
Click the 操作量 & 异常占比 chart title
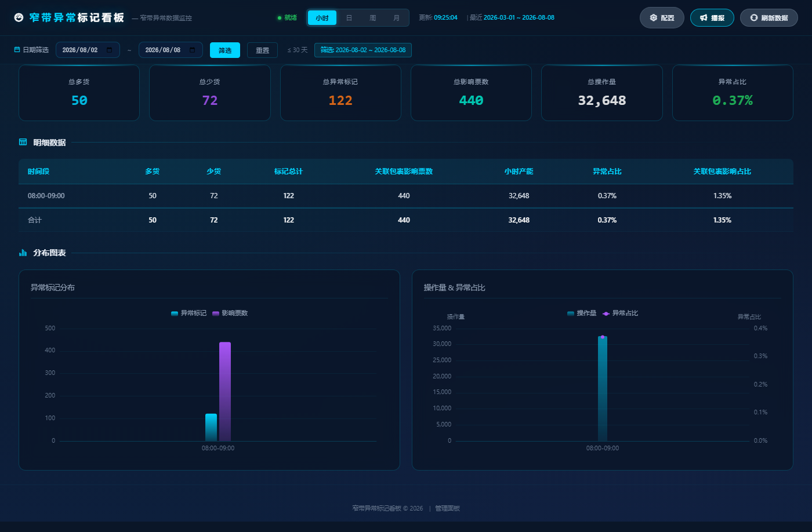pos(455,287)
